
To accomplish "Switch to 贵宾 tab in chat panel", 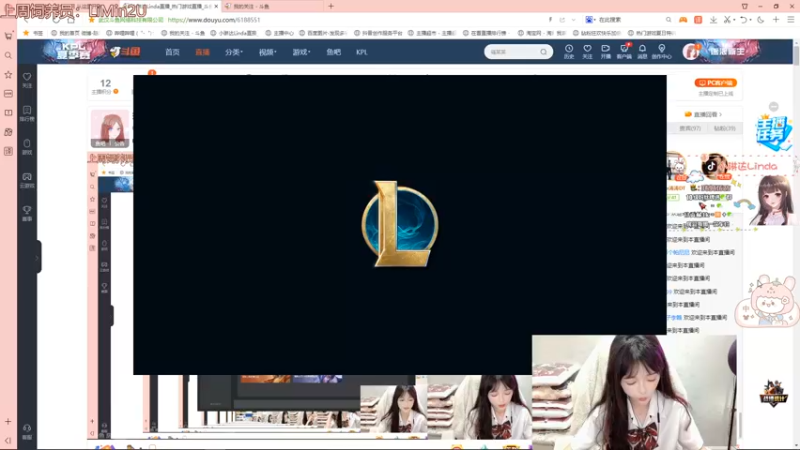I will pyautogui.click(x=690, y=129).
